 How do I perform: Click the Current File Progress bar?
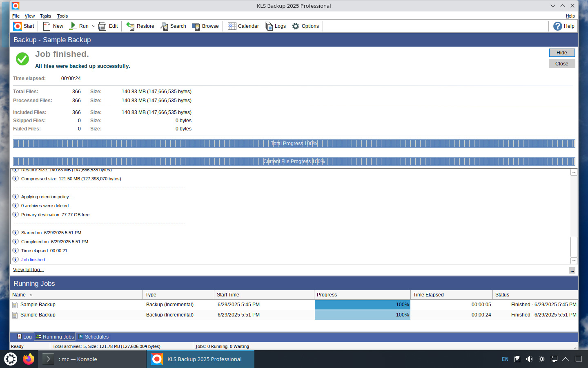click(x=294, y=162)
